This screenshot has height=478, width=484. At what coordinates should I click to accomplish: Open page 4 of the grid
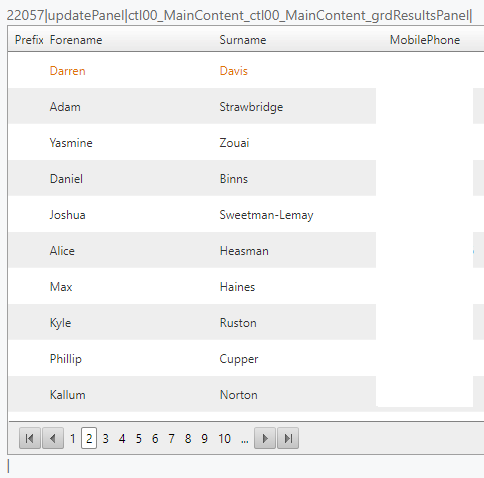(x=122, y=439)
